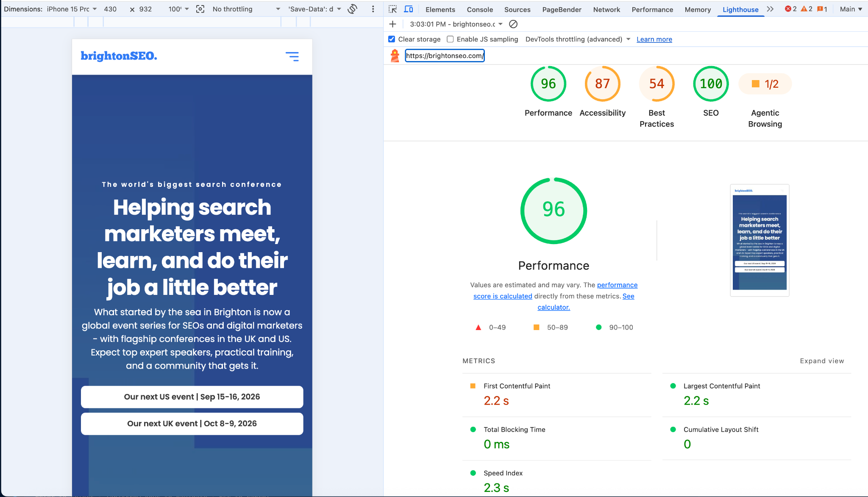Image resolution: width=868 pixels, height=497 pixels.
Task: Show more DevTools tabs chevron
Action: [770, 9]
